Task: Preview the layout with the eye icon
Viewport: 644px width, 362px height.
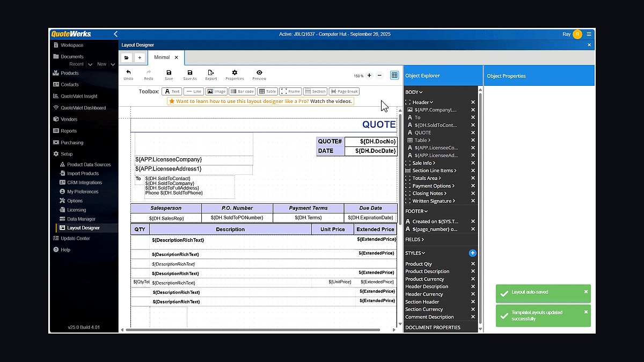Action: (x=259, y=75)
